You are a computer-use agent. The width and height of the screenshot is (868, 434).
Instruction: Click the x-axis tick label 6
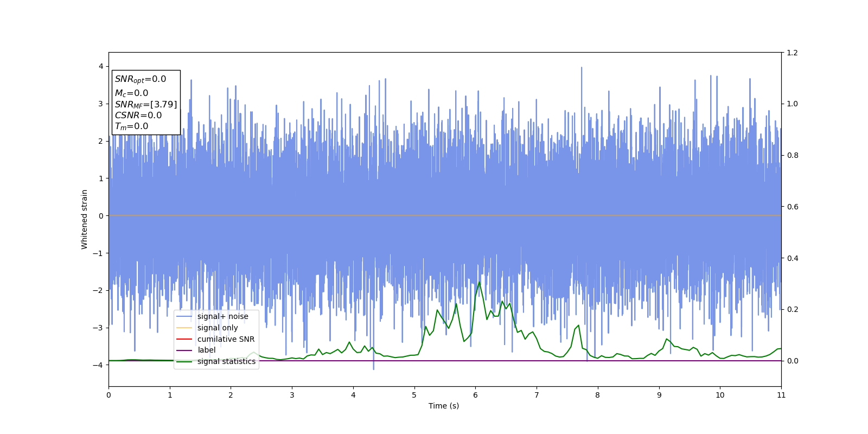(x=476, y=395)
